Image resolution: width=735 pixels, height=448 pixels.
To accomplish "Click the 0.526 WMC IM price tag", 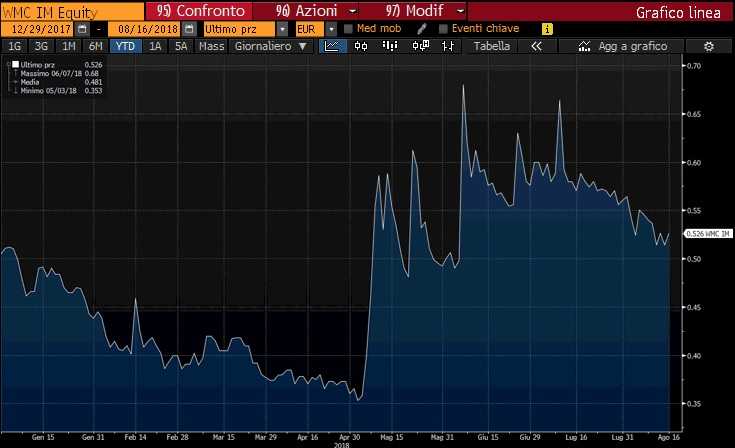I will pyautogui.click(x=708, y=233).
